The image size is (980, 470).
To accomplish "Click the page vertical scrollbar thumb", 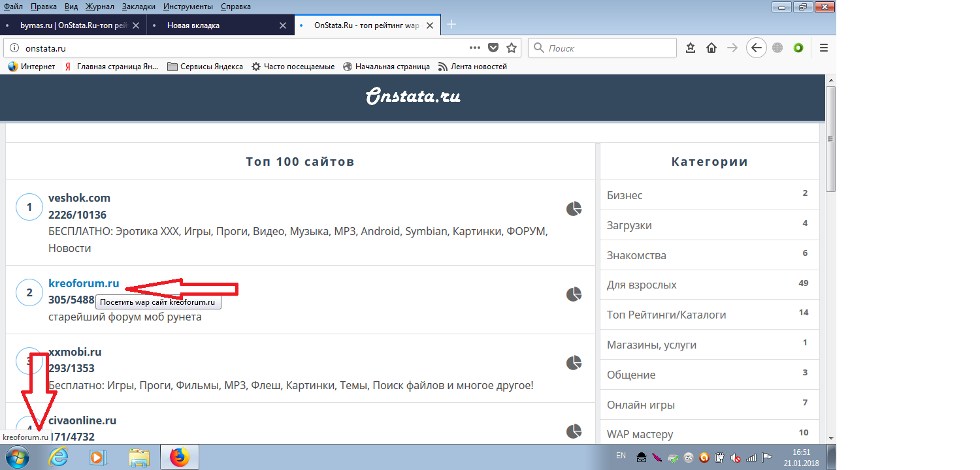I will (831, 138).
